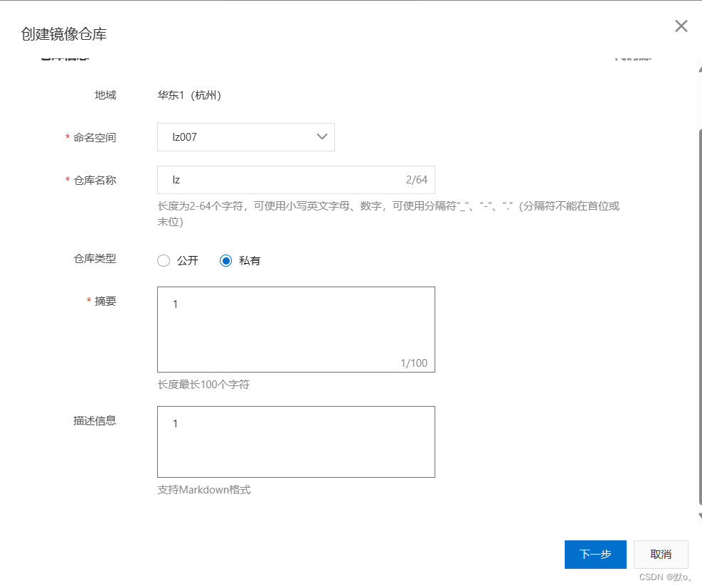Screen dimensions: 702x588
Task: Select the 私有 repository type
Action: click(x=226, y=261)
